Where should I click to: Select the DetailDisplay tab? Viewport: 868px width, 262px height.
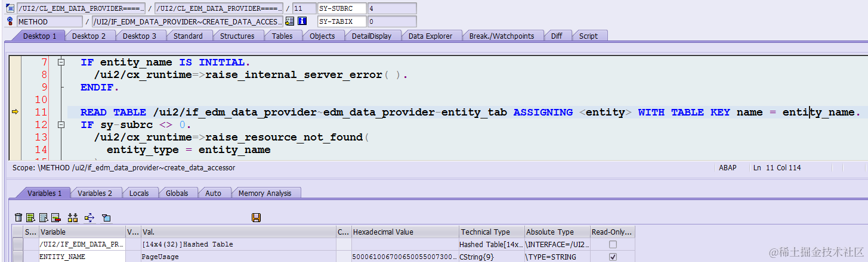[372, 36]
